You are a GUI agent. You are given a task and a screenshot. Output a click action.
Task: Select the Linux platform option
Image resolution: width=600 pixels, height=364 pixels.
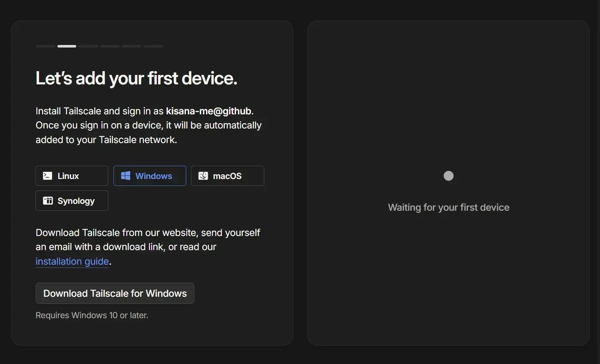[72, 176]
